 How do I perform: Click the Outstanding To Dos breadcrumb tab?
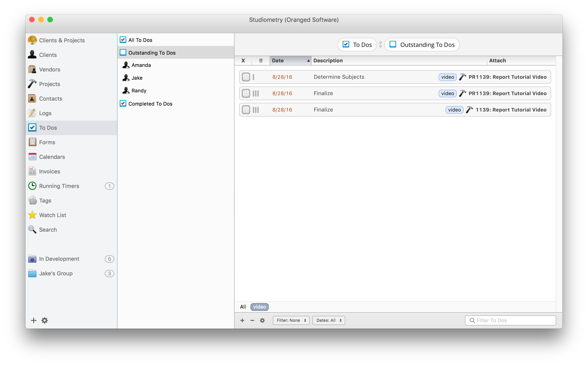(422, 45)
